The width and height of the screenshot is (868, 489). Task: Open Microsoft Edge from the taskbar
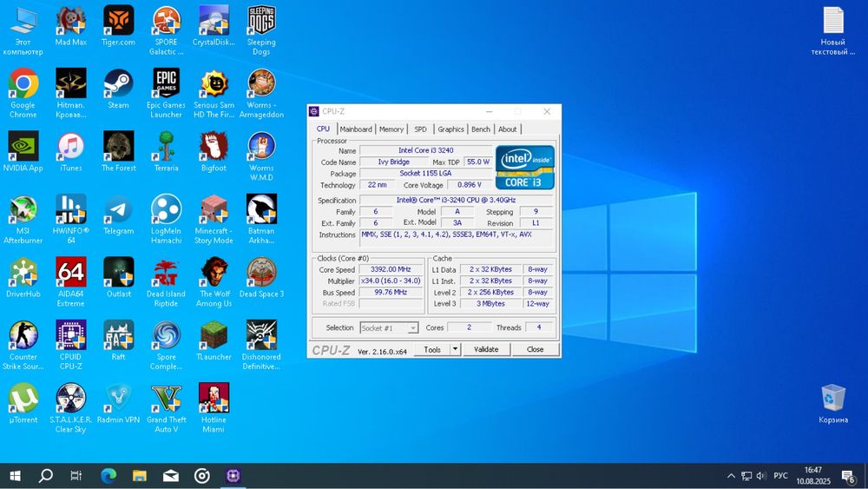(108, 476)
